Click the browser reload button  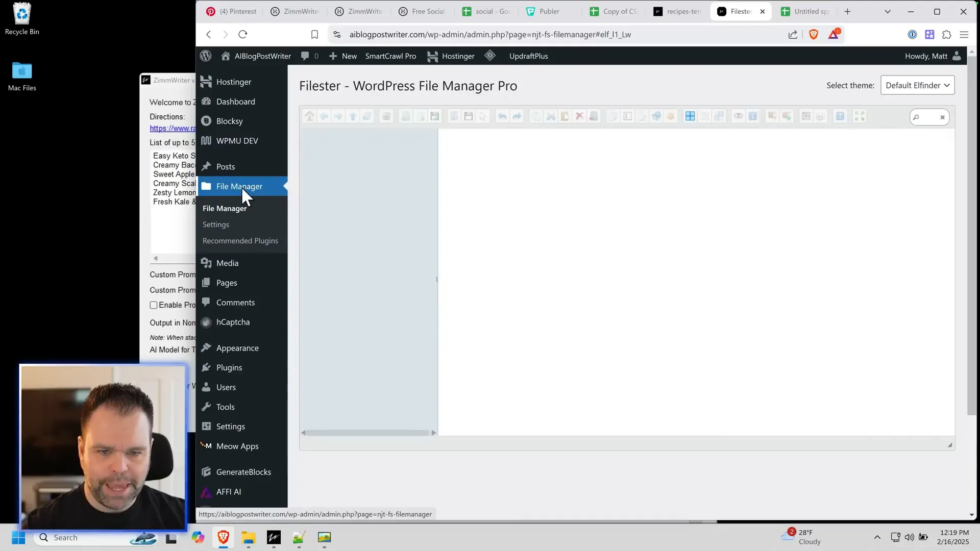[243, 34]
